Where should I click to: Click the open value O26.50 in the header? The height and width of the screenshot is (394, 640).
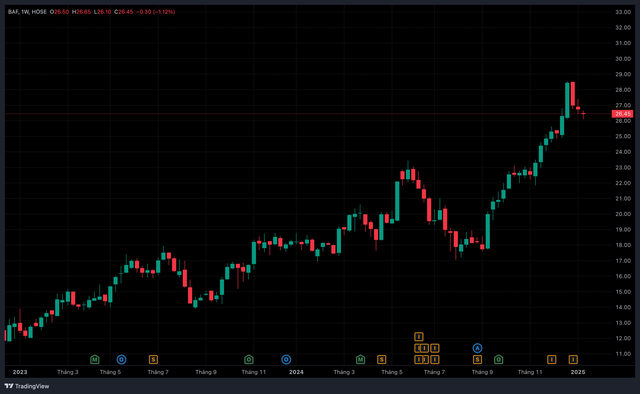60,12
